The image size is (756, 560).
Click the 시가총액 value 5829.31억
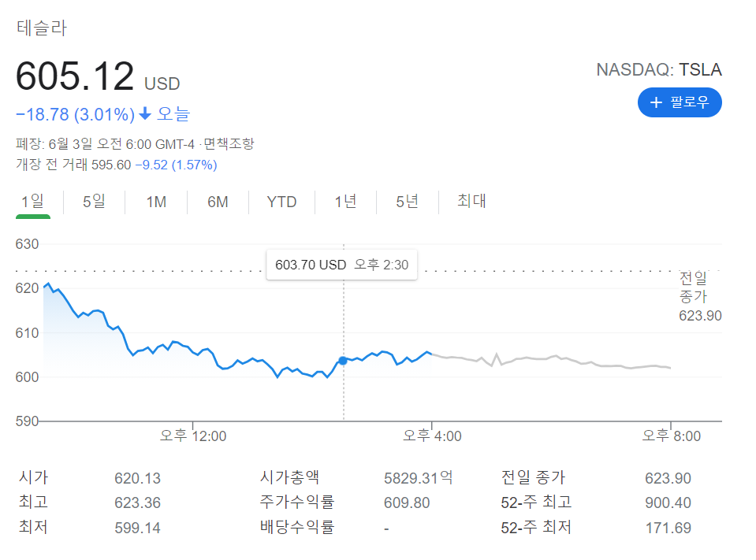(x=418, y=477)
